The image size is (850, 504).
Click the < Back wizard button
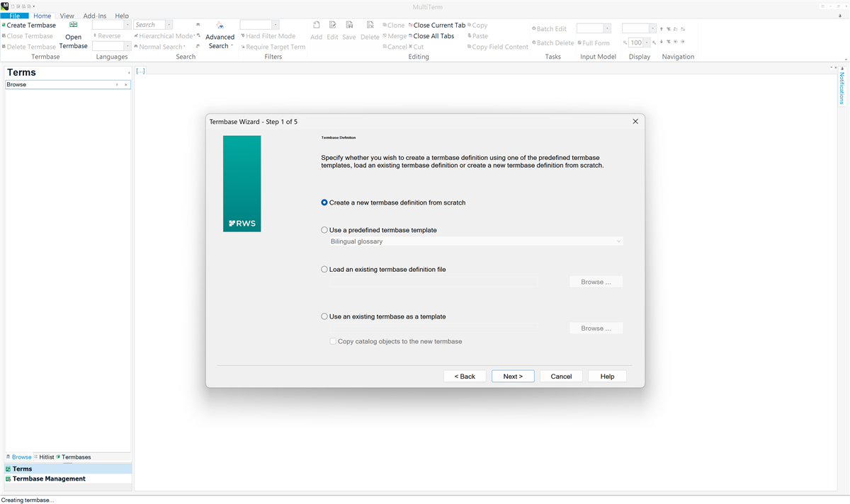[465, 377]
